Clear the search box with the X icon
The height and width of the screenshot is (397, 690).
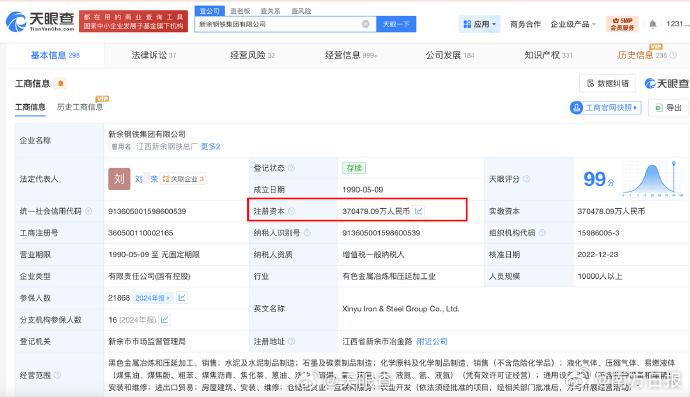pyautogui.click(x=366, y=24)
